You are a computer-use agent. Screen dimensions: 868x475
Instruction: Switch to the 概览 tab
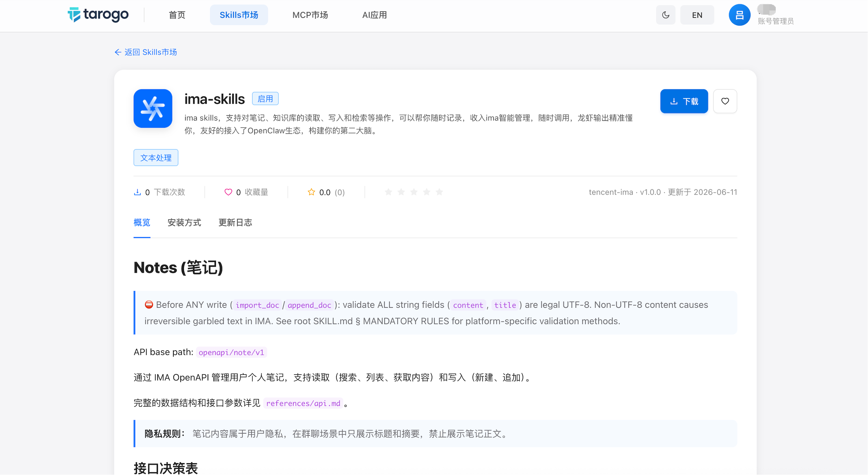pyautogui.click(x=142, y=222)
